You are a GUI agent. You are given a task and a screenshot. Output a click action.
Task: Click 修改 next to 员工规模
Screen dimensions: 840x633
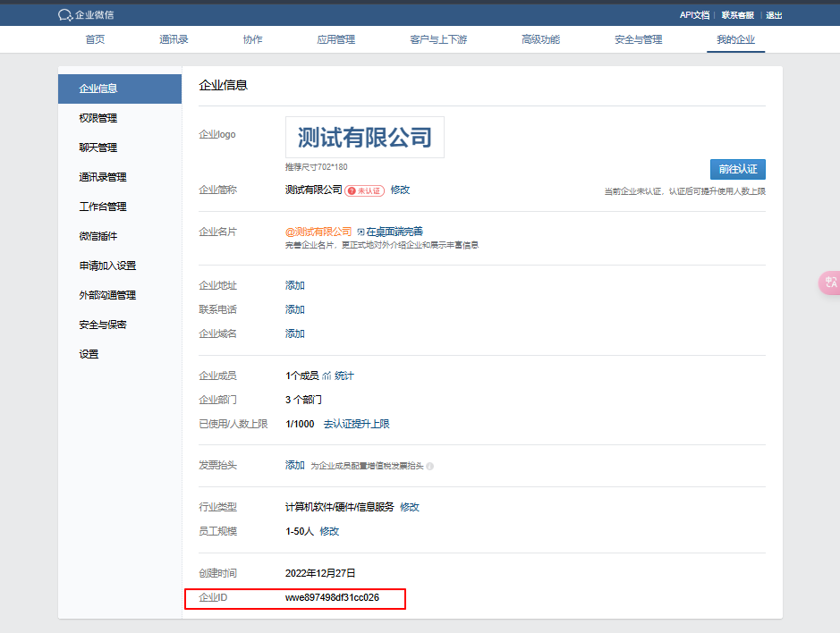(x=329, y=531)
